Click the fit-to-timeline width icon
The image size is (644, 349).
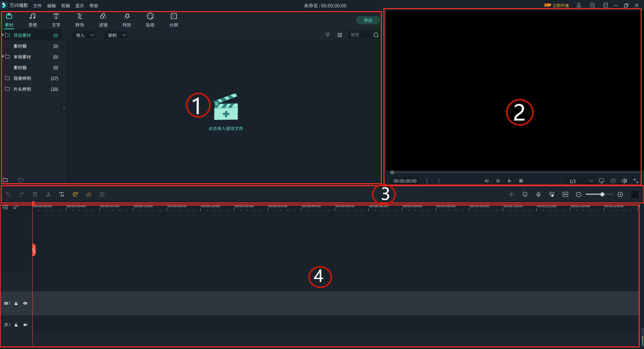pos(565,194)
